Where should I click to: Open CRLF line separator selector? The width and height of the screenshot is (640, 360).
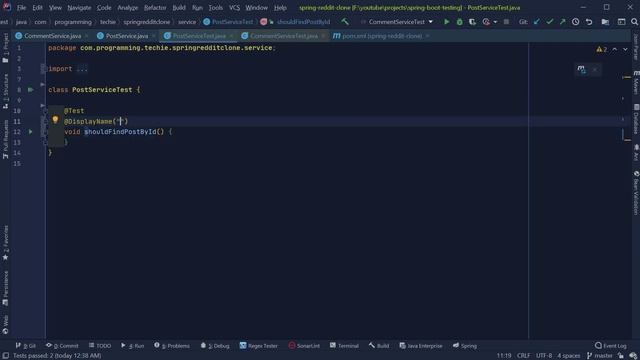point(523,356)
